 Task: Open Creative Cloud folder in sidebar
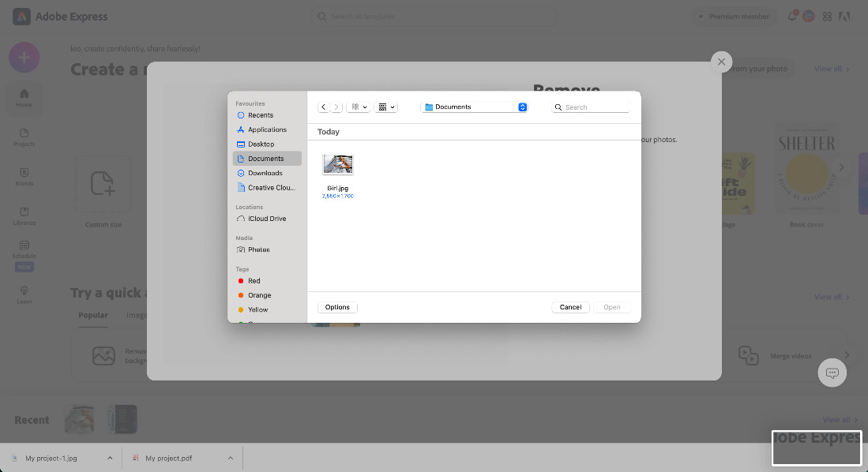[267, 188]
